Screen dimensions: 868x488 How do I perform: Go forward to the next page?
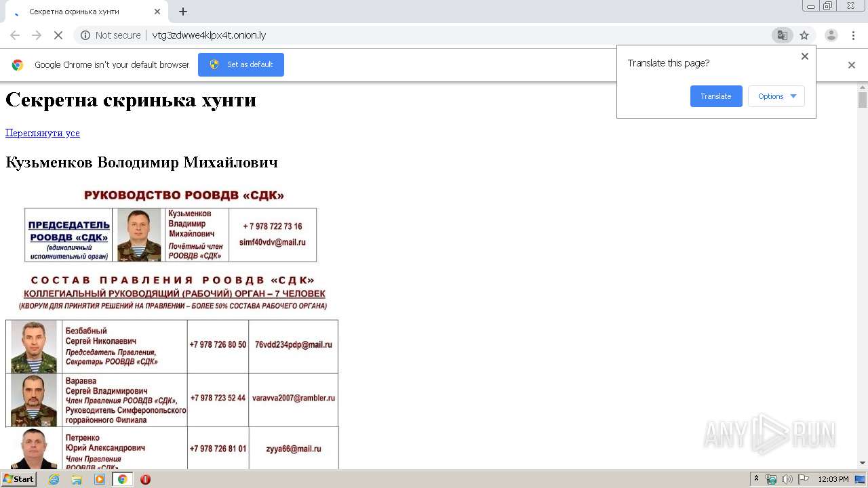[x=37, y=35]
